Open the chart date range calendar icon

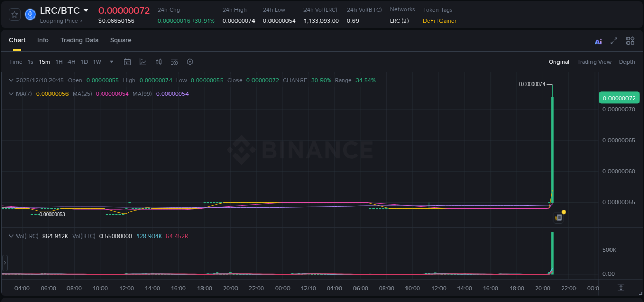pyautogui.click(x=127, y=62)
